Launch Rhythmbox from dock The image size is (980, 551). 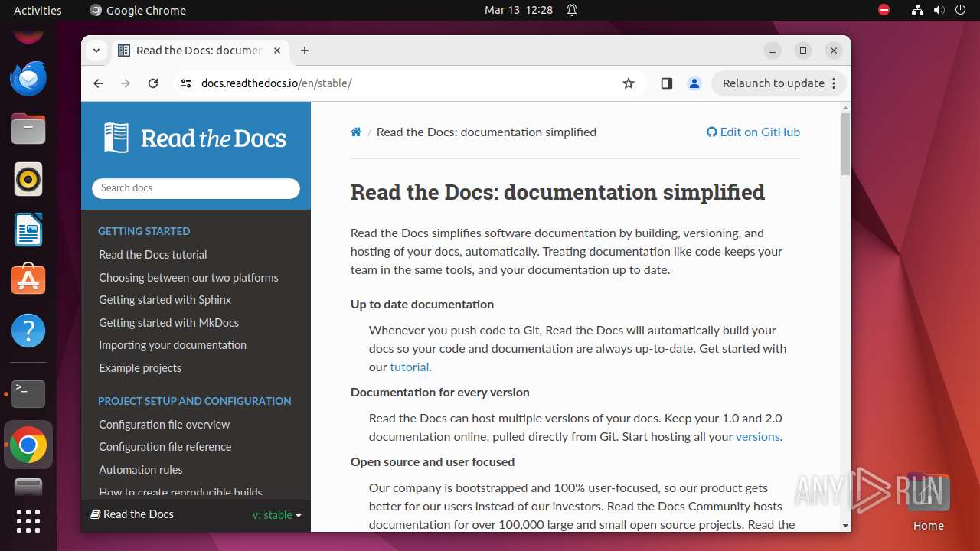tap(28, 179)
